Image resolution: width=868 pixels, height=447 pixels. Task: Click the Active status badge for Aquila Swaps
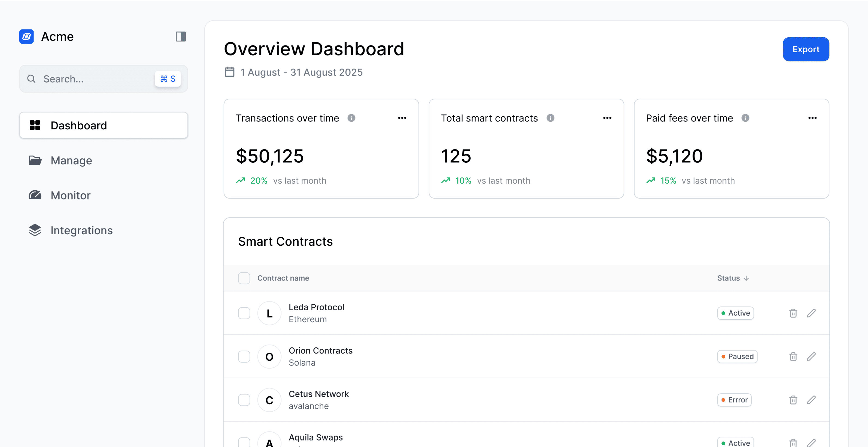(x=735, y=442)
